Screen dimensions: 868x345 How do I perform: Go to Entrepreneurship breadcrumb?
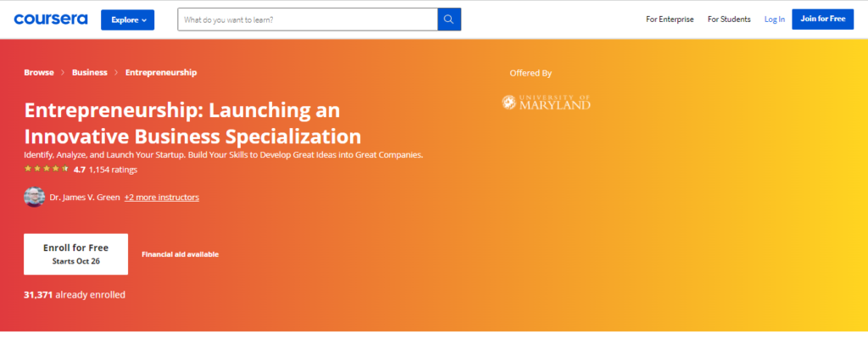[161, 73]
